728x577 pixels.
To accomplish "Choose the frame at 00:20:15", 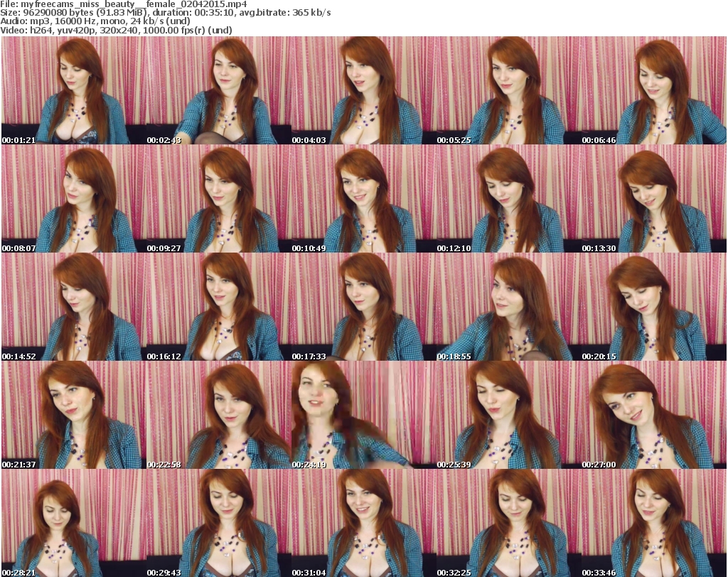I will click(654, 307).
